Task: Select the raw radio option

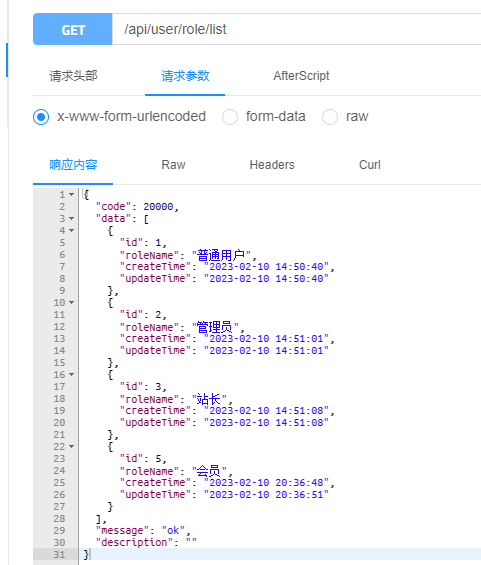Action: [x=330, y=117]
